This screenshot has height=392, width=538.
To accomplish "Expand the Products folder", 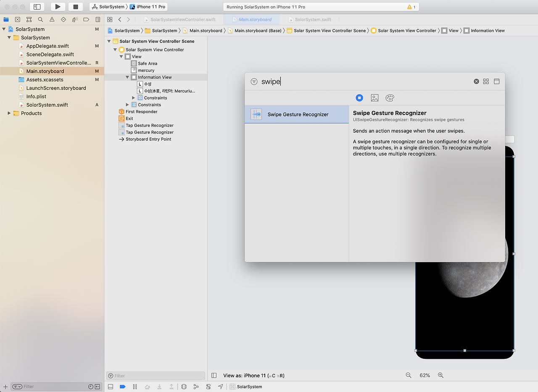I will [x=9, y=113].
